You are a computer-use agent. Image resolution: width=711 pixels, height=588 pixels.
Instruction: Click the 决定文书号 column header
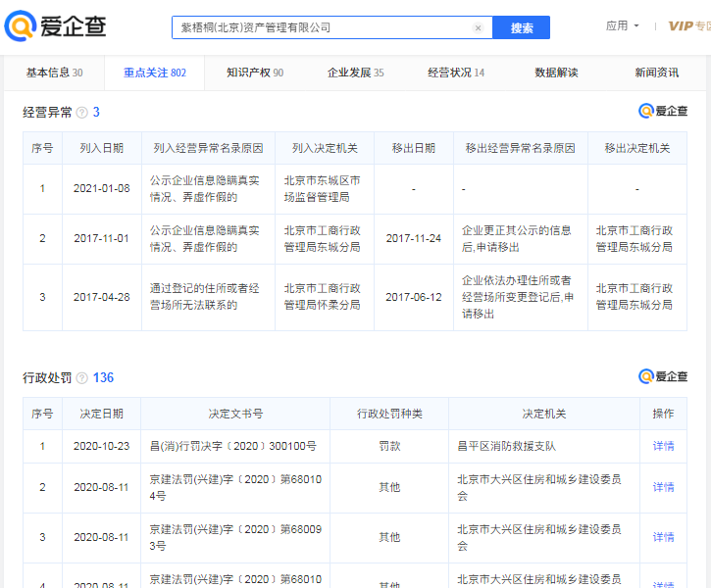click(235, 414)
